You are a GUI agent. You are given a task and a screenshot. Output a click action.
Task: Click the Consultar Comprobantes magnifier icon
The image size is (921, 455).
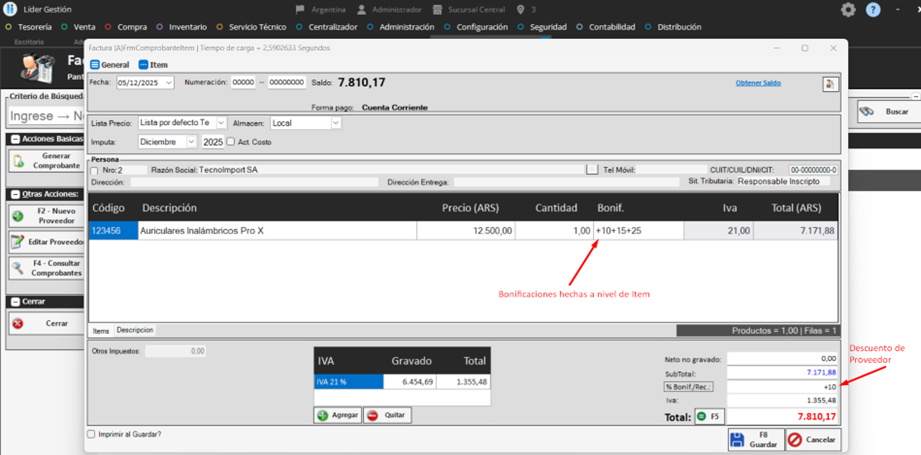point(18,268)
